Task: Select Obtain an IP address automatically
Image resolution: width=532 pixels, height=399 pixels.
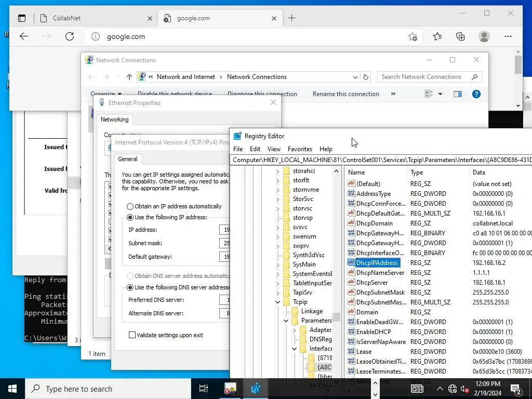Action: click(130, 206)
